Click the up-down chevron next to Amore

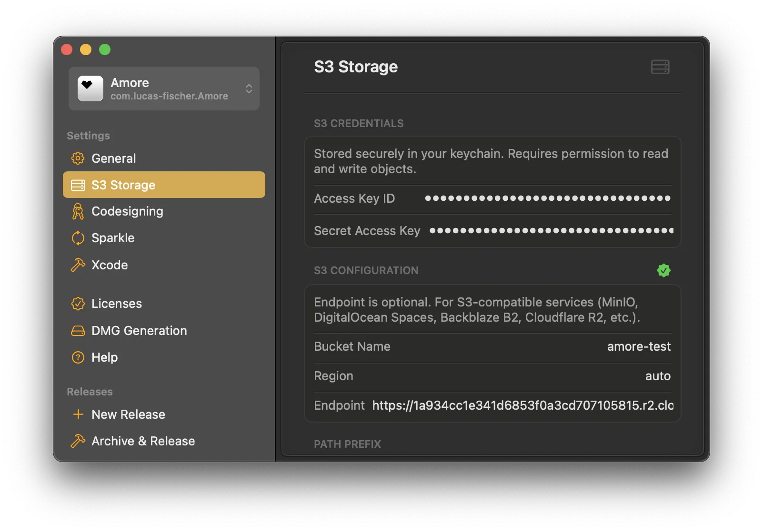point(249,89)
